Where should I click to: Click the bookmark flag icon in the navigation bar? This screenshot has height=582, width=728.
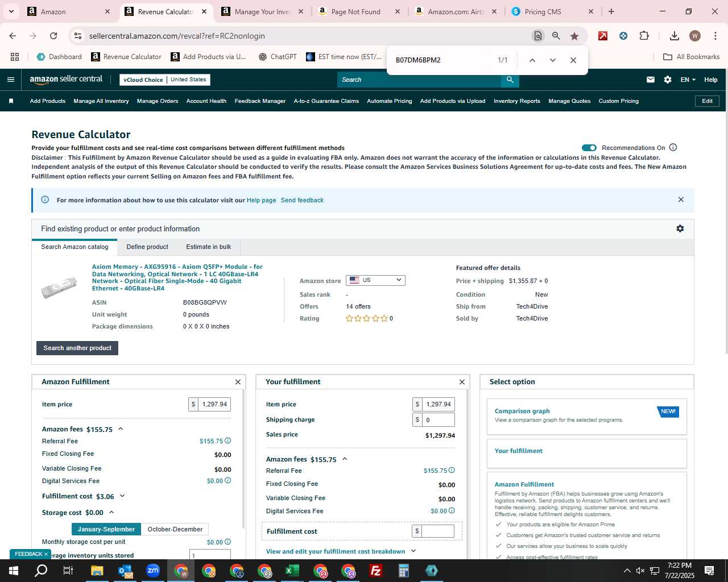[11, 101]
